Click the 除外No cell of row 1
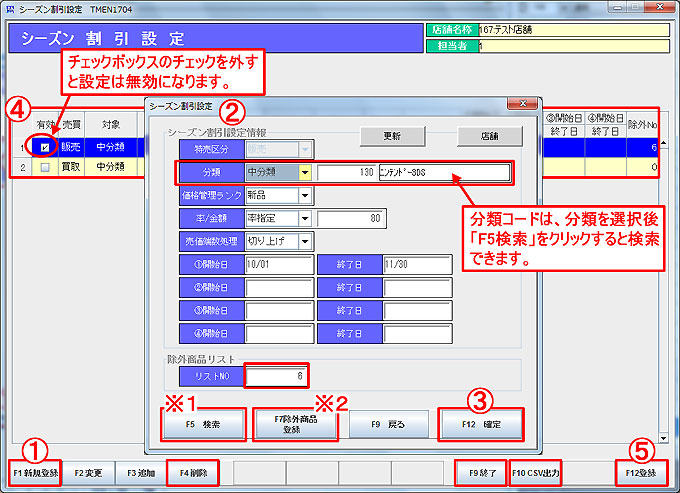 (x=642, y=147)
